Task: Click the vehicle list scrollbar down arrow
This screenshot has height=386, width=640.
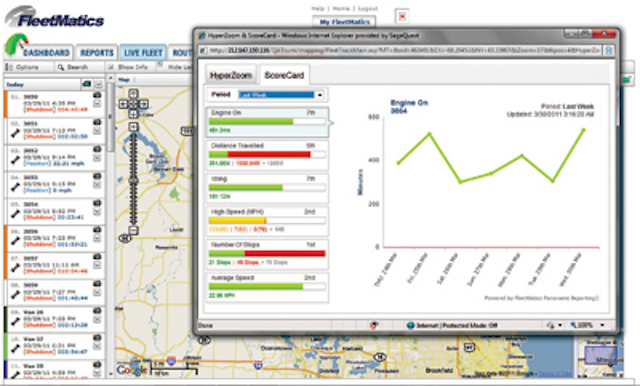Action: [111, 374]
